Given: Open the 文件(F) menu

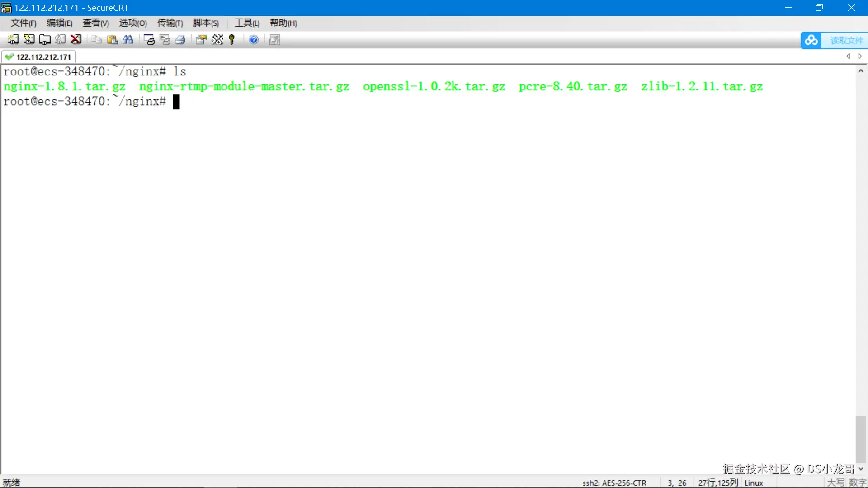Looking at the screenshot, I should [23, 23].
